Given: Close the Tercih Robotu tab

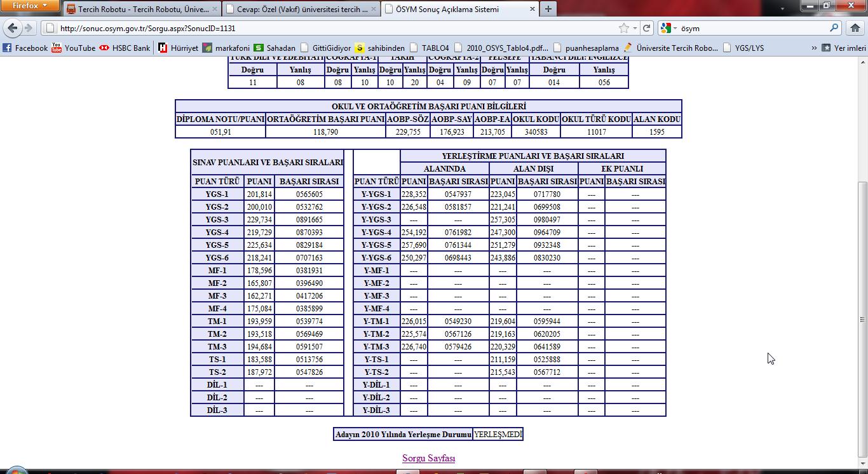Looking at the screenshot, I should [x=214, y=10].
